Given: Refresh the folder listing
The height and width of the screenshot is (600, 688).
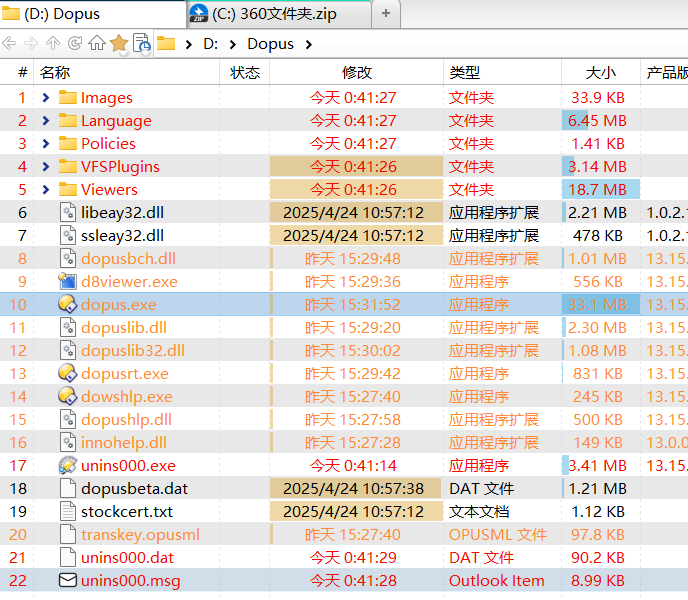Looking at the screenshot, I should point(75,43).
